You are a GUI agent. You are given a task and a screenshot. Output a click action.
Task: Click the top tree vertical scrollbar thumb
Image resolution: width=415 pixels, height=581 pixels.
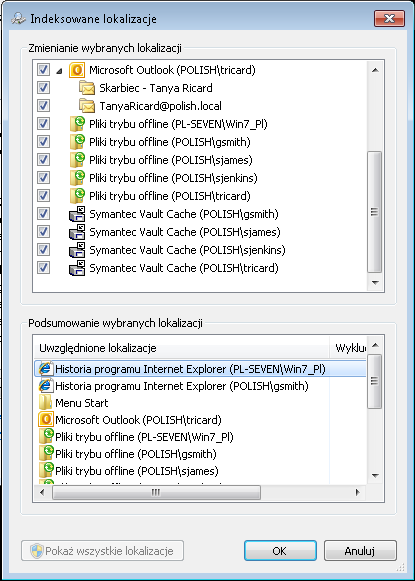coord(375,212)
